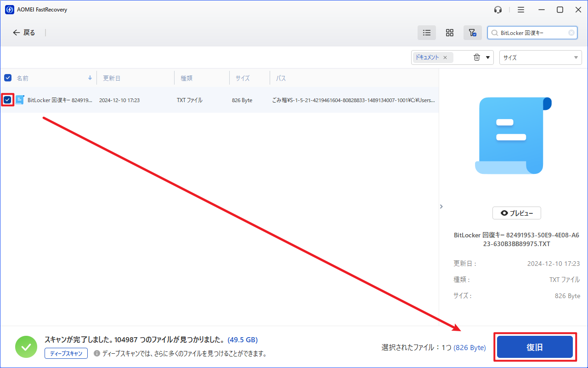Screen dimensions: 588x368
Task: Start a ディープスキャン
Action: (x=66, y=353)
